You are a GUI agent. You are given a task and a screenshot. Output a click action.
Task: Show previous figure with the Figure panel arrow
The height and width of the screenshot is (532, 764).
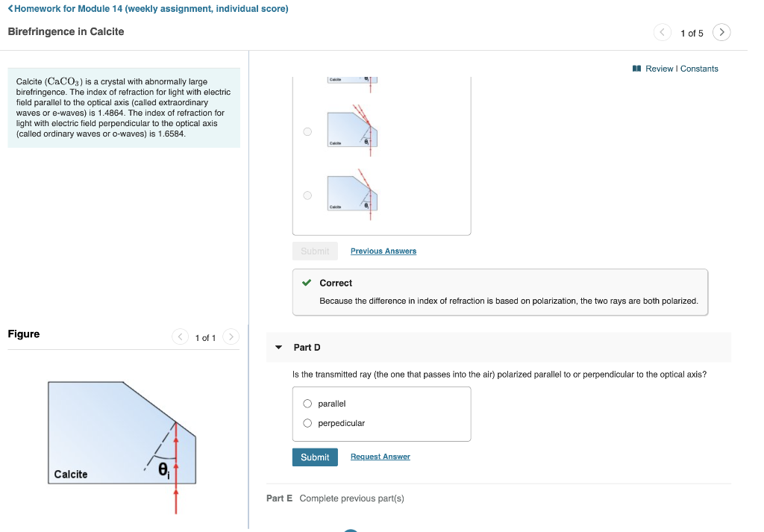(x=181, y=337)
